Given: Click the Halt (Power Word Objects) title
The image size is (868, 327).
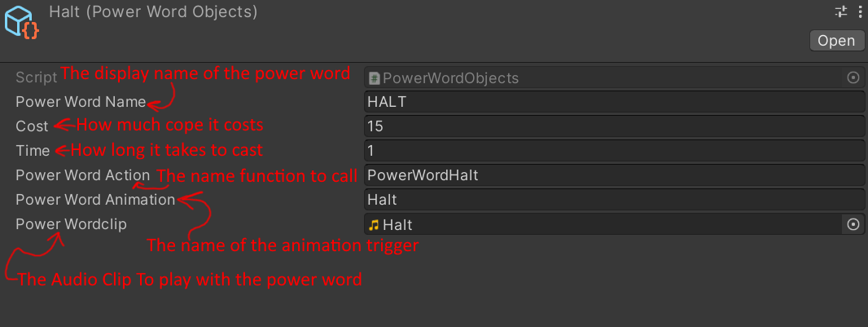Looking at the screenshot, I should click(153, 12).
